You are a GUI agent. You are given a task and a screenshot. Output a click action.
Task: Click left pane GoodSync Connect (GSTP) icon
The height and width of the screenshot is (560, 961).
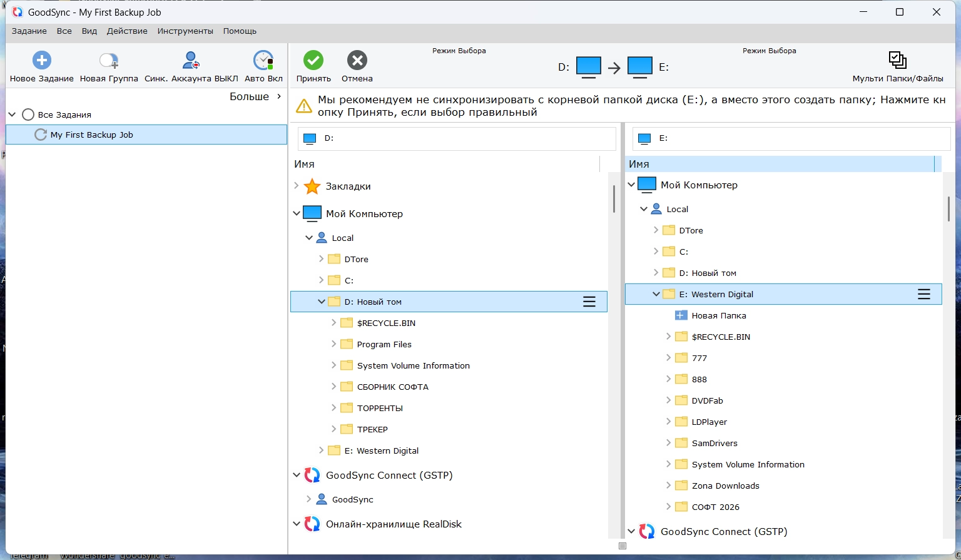tap(312, 476)
